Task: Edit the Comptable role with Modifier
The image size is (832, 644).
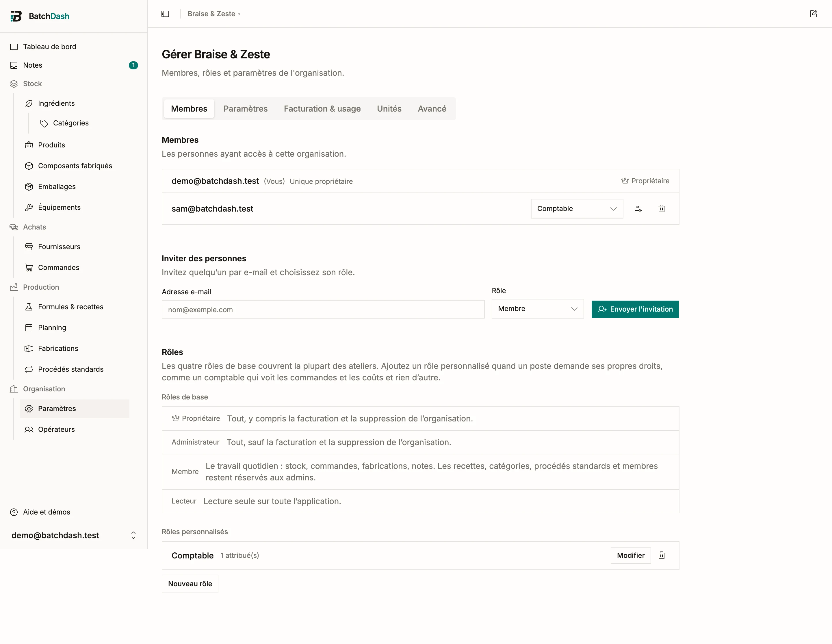Action: point(630,555)
